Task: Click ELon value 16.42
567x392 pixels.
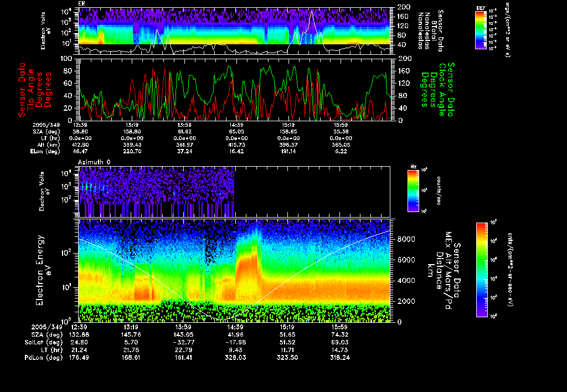Action: click(236, 152)
